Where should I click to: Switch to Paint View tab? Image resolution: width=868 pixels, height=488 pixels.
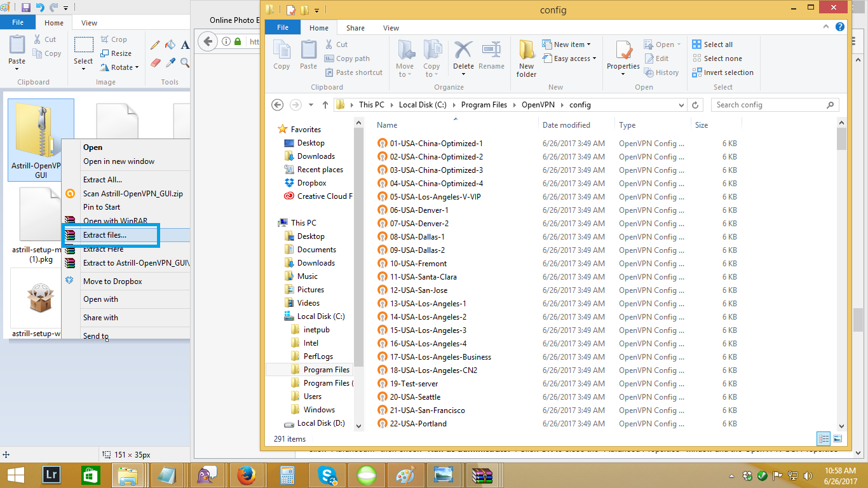point(89,23)
